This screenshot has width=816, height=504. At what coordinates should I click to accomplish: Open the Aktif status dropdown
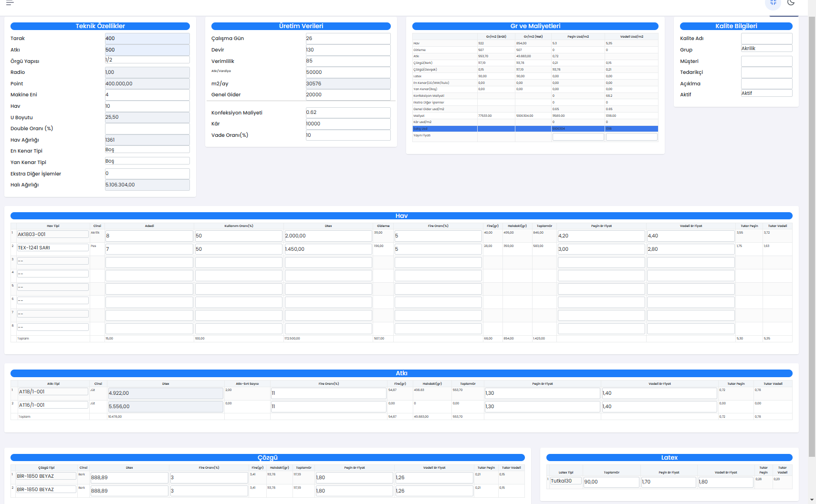click(x=766, y=93)
